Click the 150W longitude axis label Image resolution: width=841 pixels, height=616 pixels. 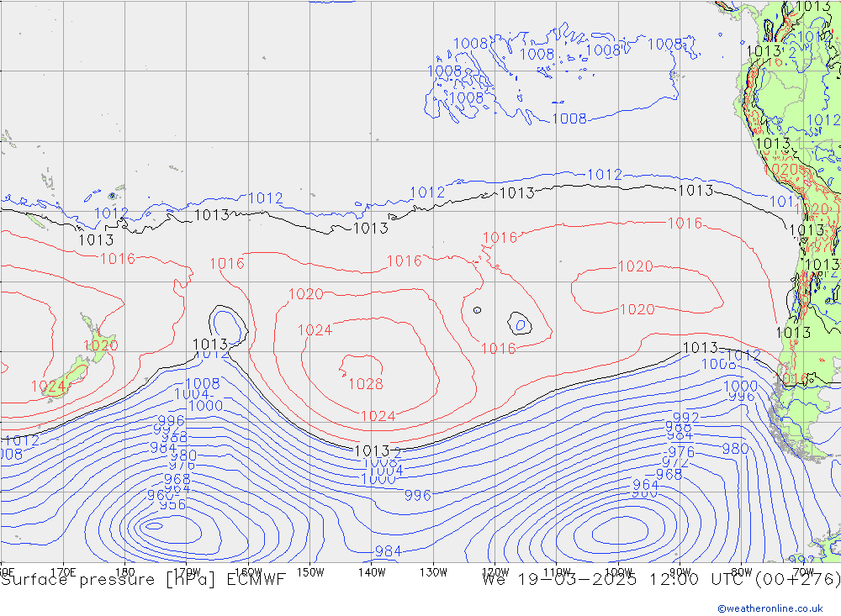[x=310, y=572]
